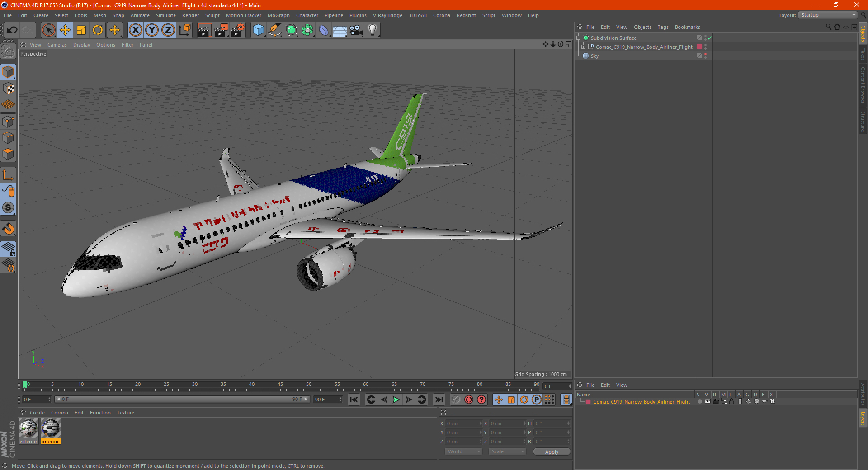868x470 pixels.
Task: Toggle Autokeying record button
Action: click(469, 399)
